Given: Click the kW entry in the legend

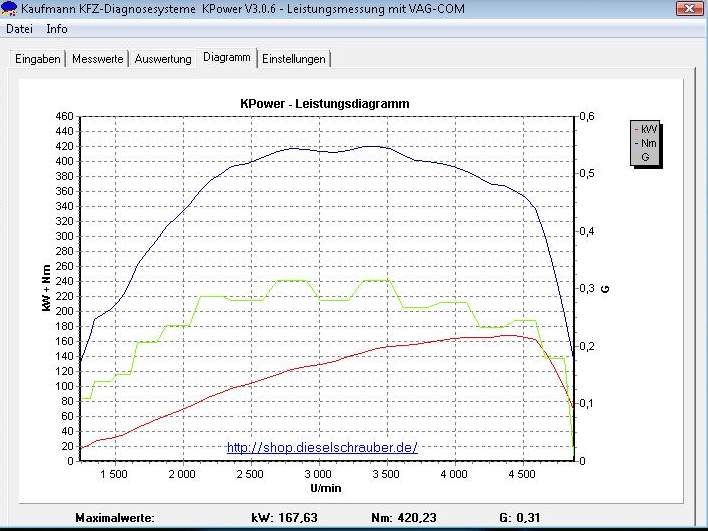Looking at the screenshot, I should [x=648, y=130].
